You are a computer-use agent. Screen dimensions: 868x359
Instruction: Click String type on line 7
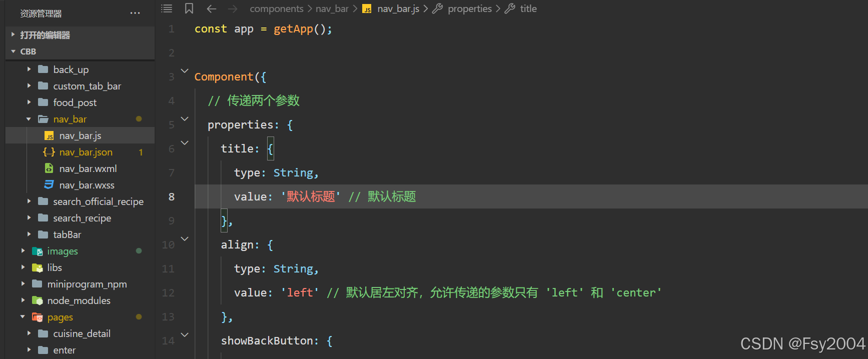click(293, 172)
